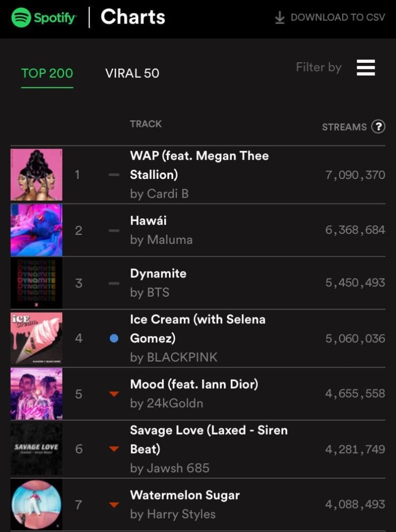Image resolution: width=396 pixels, height=532 pixels.
Task: Switch to the TOP 200 tab
Action: tap(47, 73)
